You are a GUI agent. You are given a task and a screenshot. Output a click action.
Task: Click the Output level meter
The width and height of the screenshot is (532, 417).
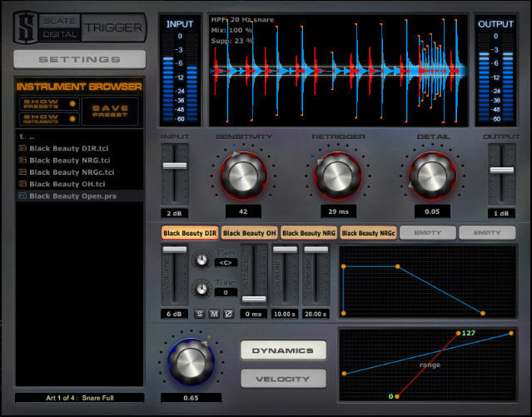[495, 71]
